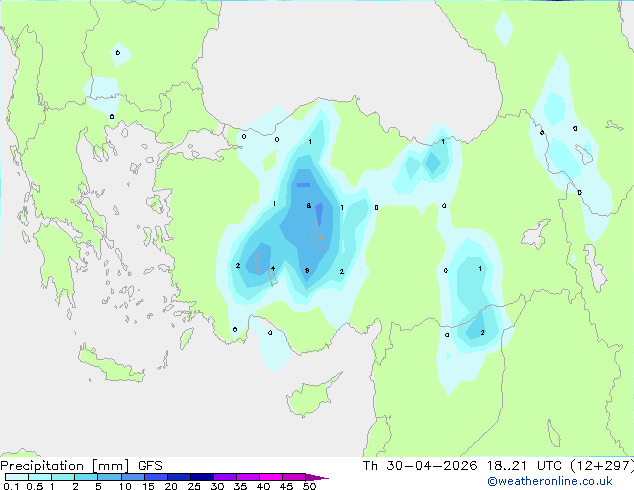Click the 15–20 mm legend swatch

(x=155, y=477)
